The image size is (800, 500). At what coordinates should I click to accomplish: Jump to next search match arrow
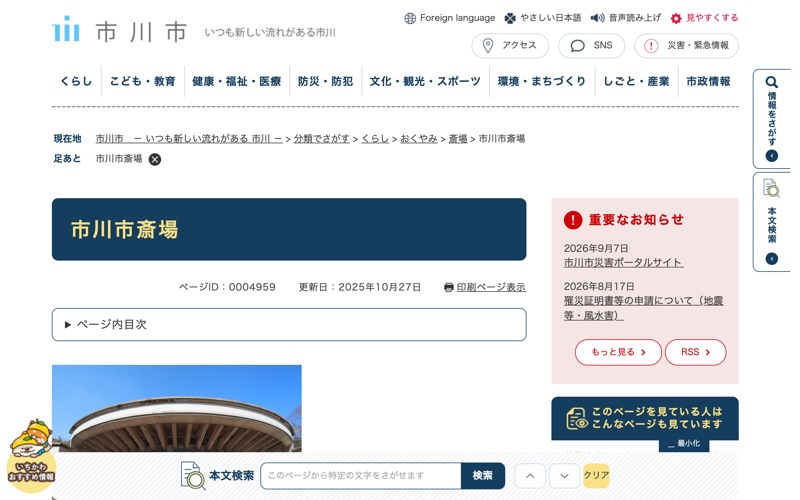[564, 476]
